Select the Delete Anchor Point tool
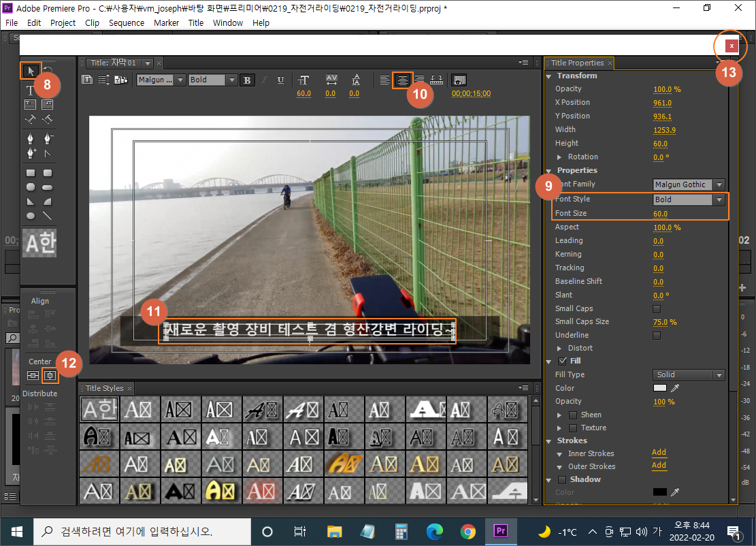The image size is (756, 546). point(47,140)
